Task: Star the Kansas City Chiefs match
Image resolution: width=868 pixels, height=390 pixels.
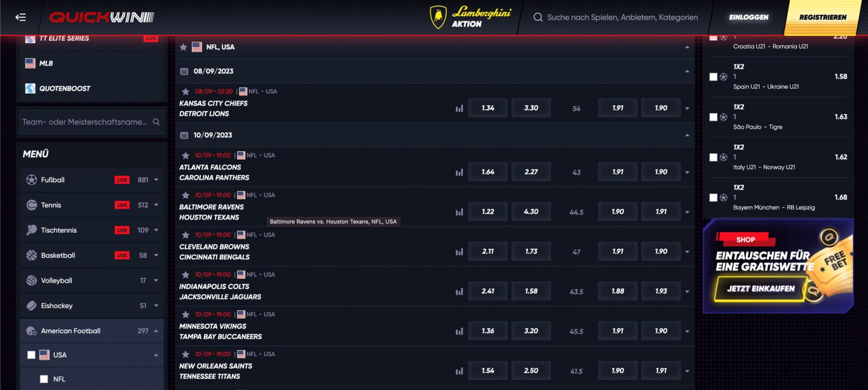Action: coord(186,92)
